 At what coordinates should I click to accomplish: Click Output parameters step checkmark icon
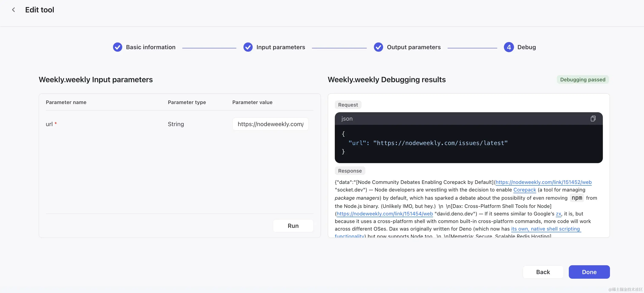click(x=378, y=47)
